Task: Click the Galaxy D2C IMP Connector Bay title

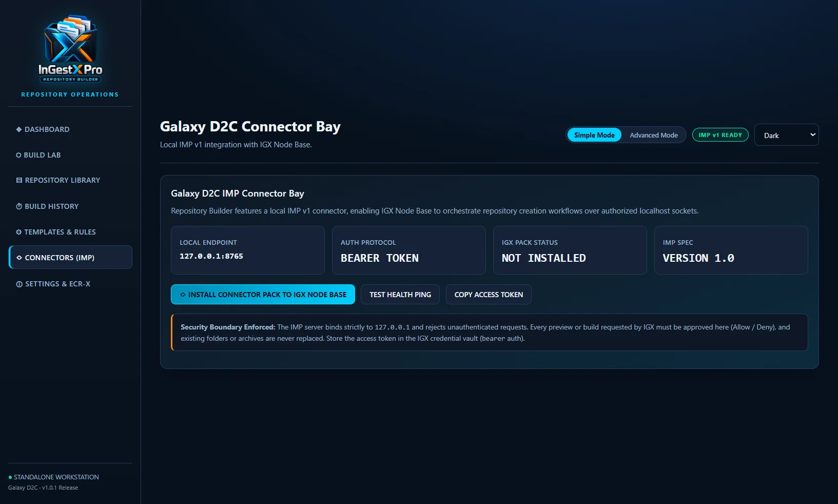Action: [238, 193]
